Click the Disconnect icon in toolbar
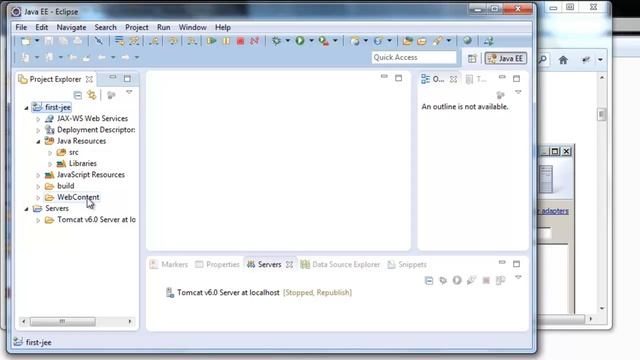Image resolution: width=640 pixels, height=360 pixels. click(255, 41)
